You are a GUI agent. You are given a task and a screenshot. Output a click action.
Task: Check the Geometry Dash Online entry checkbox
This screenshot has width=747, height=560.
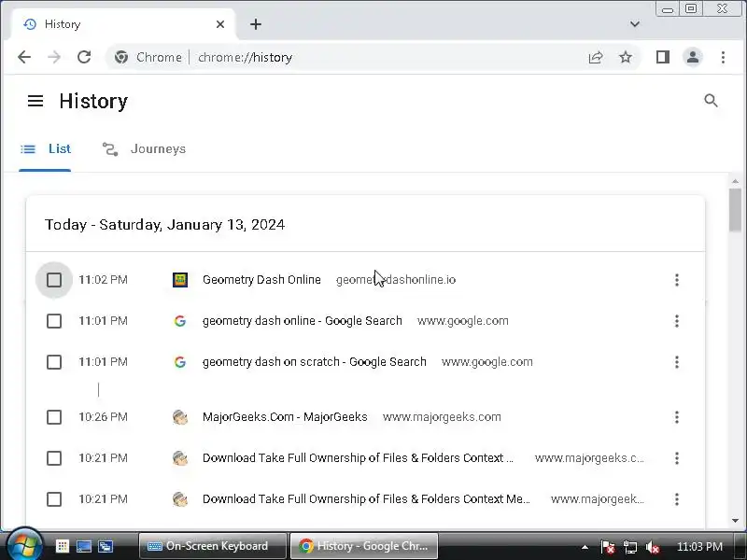pyautogui.click(x=54, y=280)
